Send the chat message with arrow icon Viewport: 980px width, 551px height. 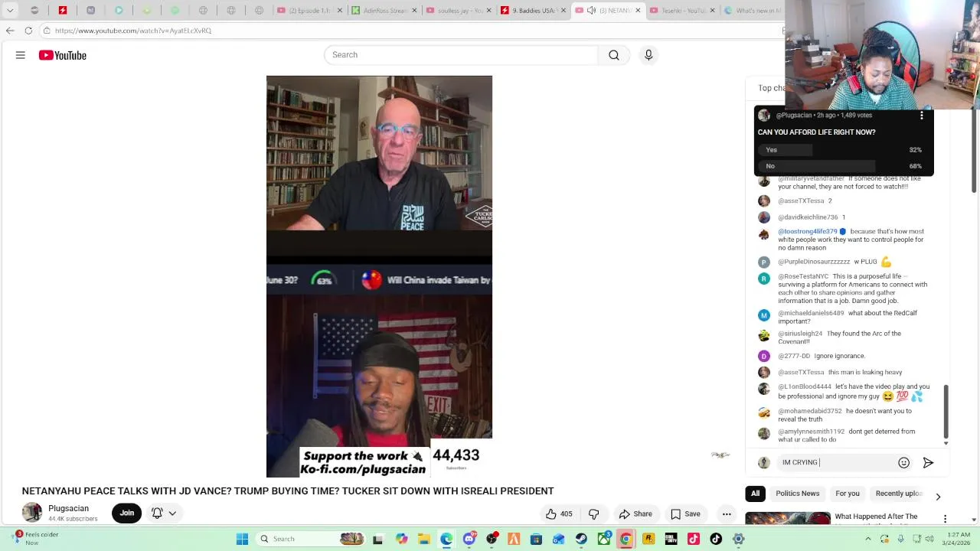928,462
